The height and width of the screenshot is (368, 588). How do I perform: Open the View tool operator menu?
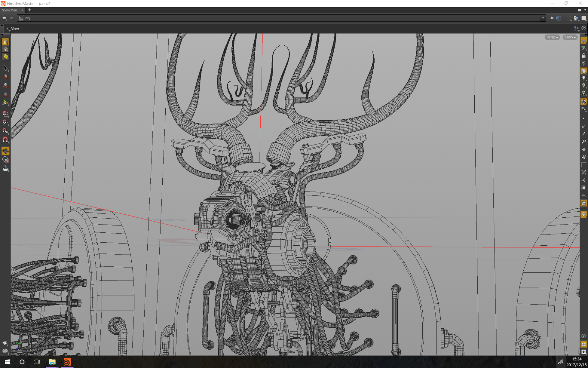pyautogui.click(x=8, y=29)
